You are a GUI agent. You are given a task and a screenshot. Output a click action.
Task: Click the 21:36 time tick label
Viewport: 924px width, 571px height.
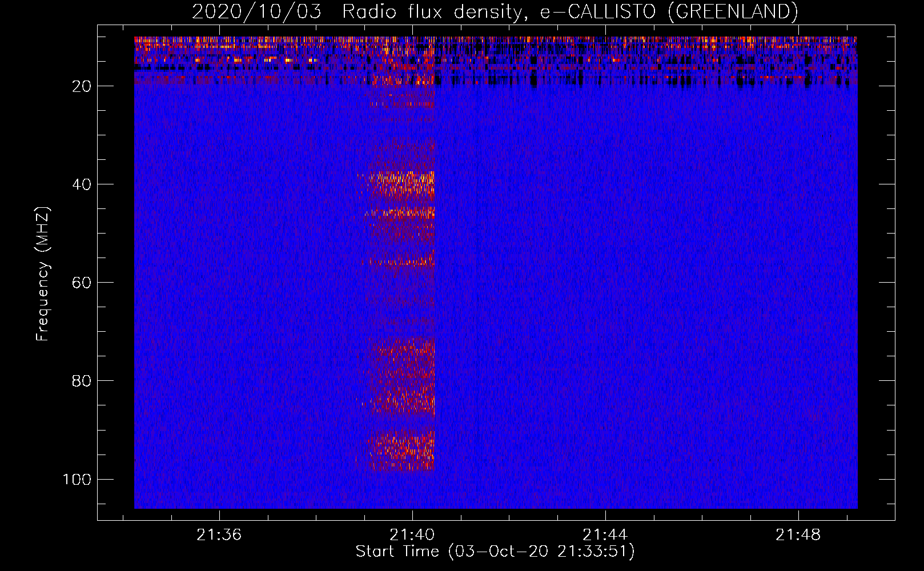point(219,535)
